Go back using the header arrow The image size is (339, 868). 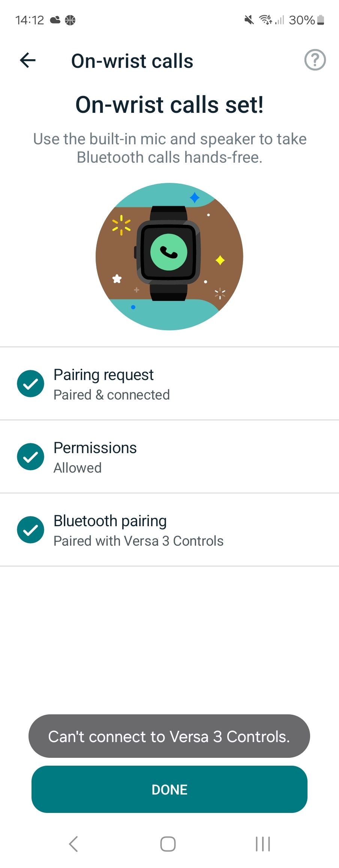28,60
